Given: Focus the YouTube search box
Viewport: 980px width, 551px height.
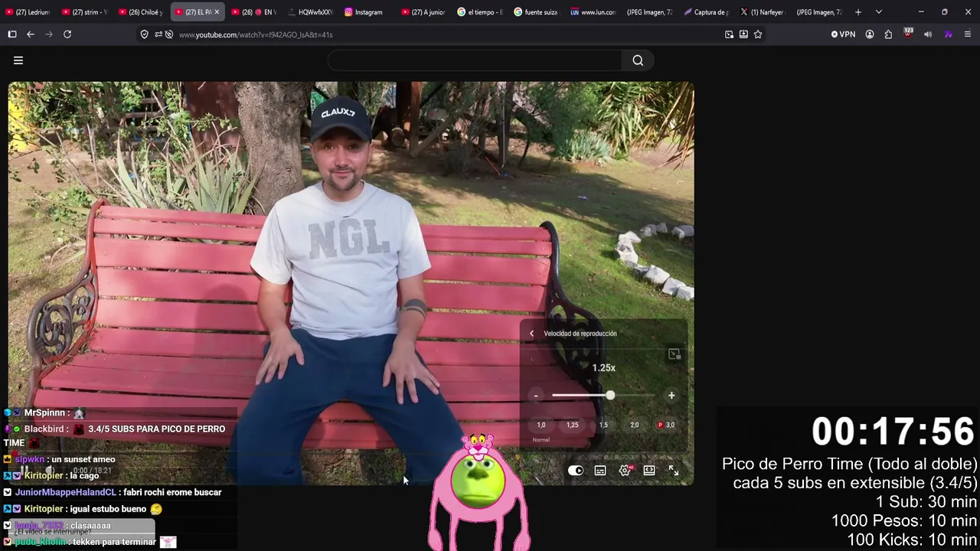Looking at the screenshot, I should [475, 60].
